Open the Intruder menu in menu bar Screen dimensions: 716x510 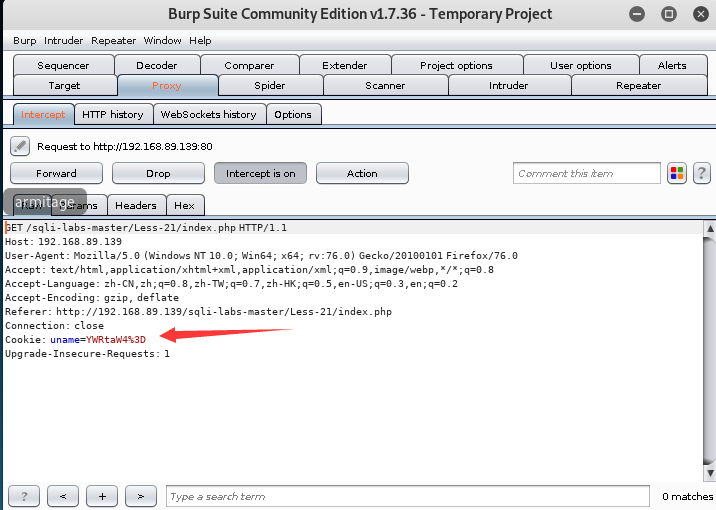tap(63, 41)
